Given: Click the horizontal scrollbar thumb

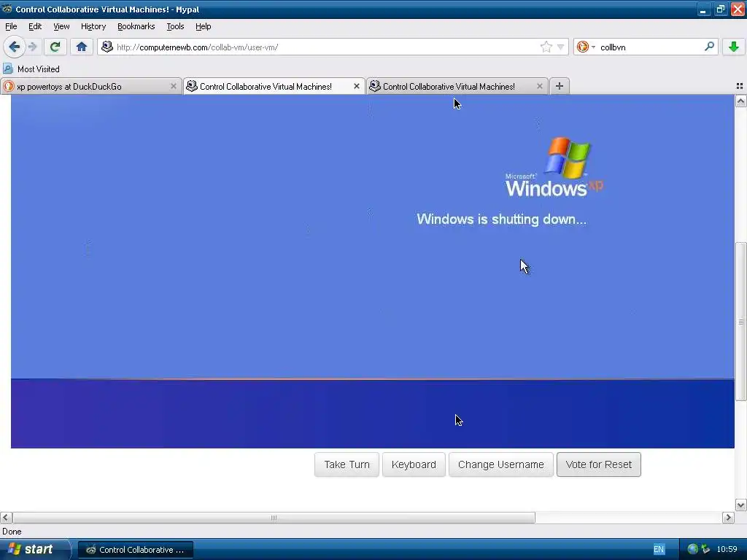Looking at the screenshot, I should pyautogui.click(x=274, y=518).
